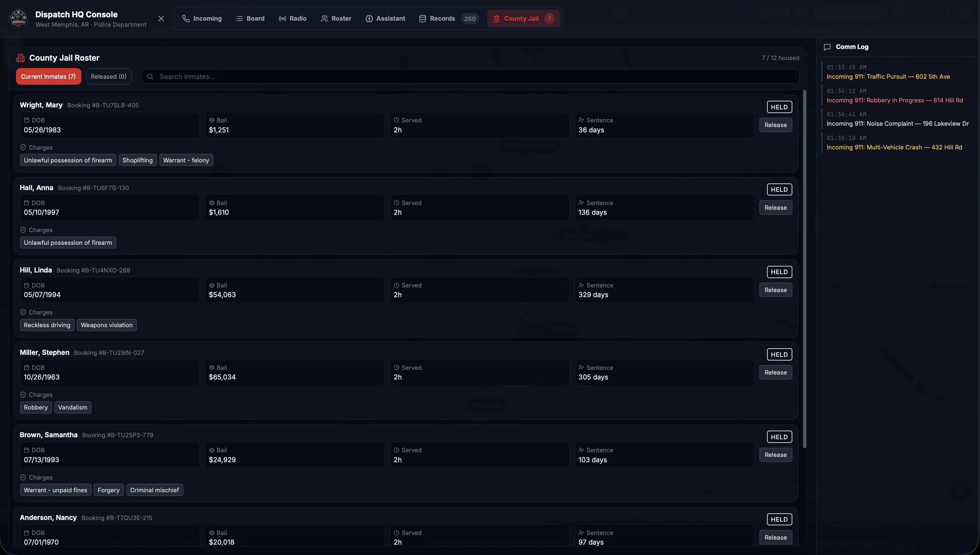Click the Criminal mischief charge tag
Image resolution: width=980 pixels, height=555 pixels.
[154, 490]
